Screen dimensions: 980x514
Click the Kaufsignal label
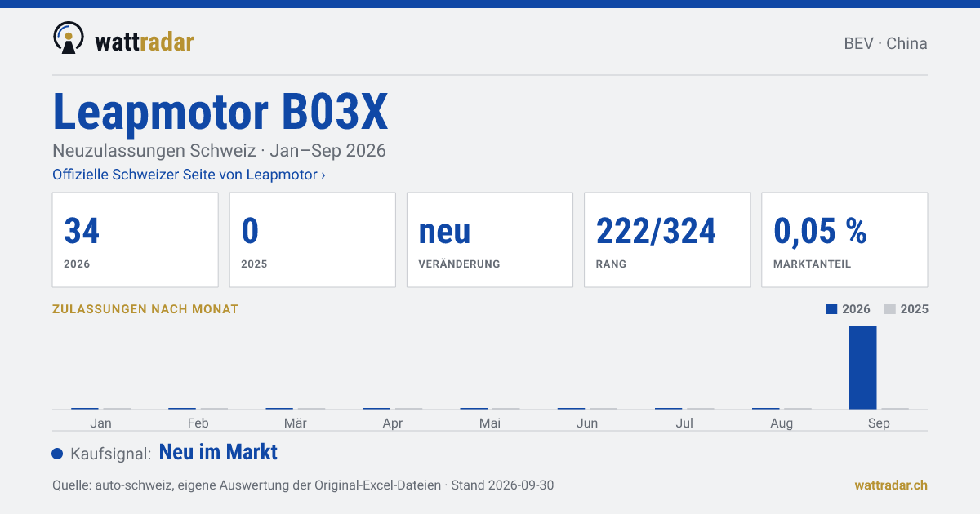point(111,454)
